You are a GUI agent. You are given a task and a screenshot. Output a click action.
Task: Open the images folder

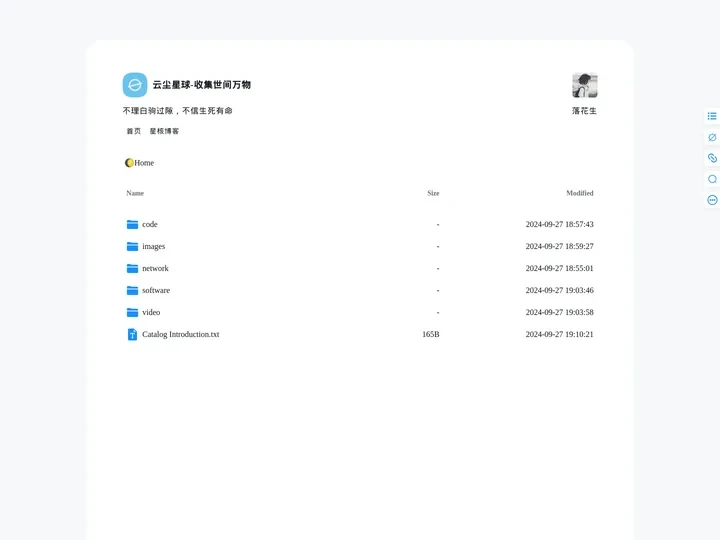coord(153,246)
